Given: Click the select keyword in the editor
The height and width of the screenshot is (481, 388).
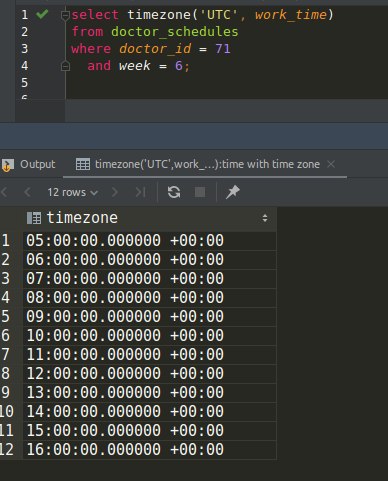Looking at the screenshot, I should point(95,15).
